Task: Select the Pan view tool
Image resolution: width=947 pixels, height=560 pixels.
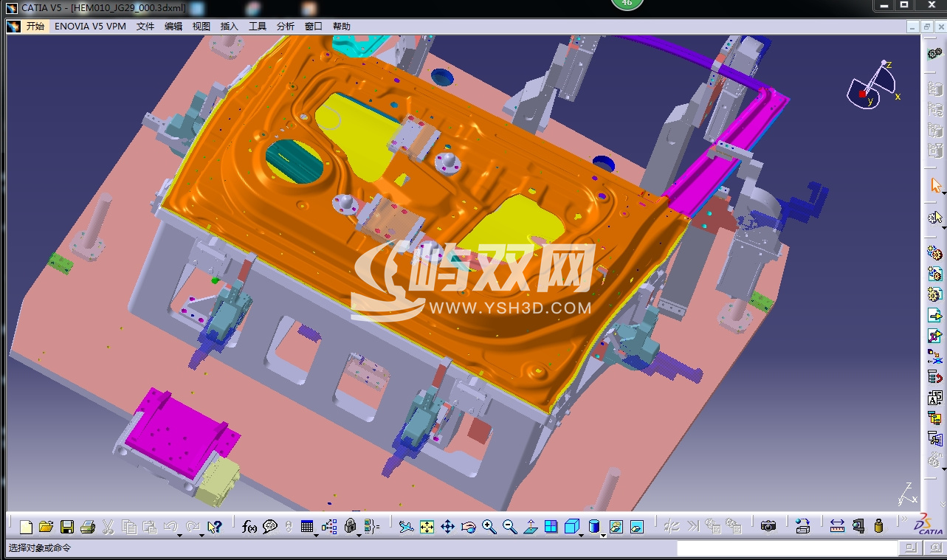Action: point(447,526)
